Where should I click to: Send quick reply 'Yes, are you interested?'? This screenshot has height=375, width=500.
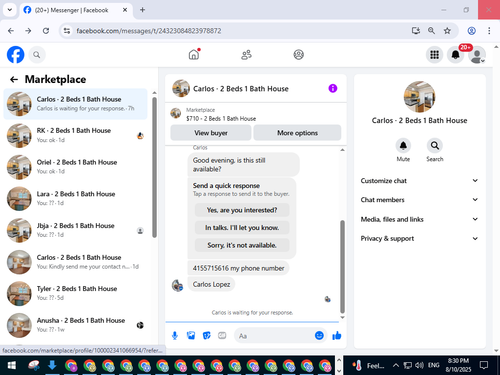[242, 210]
